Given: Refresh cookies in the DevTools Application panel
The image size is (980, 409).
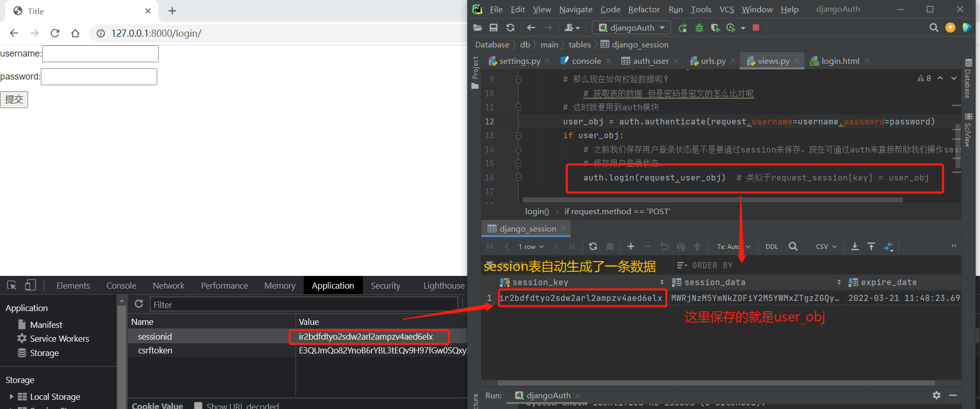Looking at the screenshot, I should coord(139,304).
